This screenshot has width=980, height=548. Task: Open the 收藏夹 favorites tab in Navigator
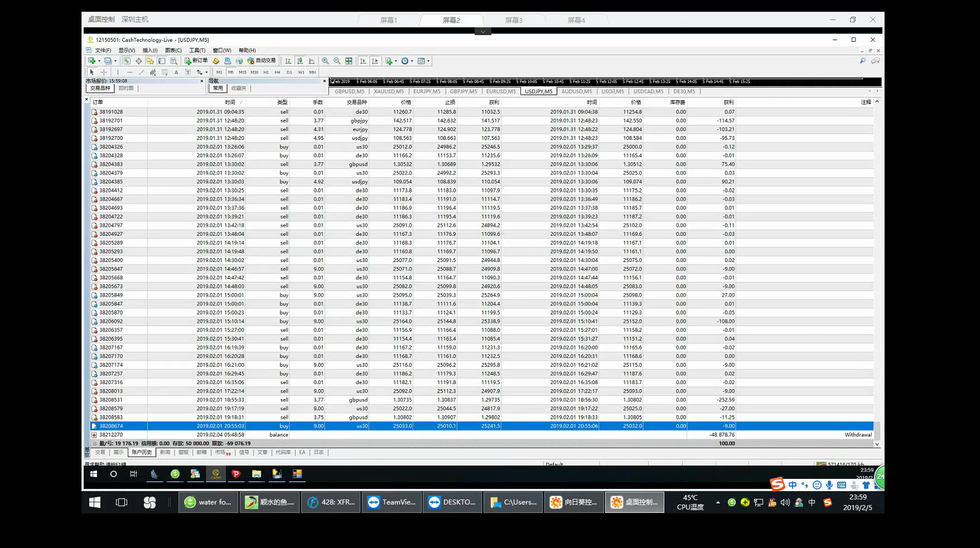(x=239, y=88)
